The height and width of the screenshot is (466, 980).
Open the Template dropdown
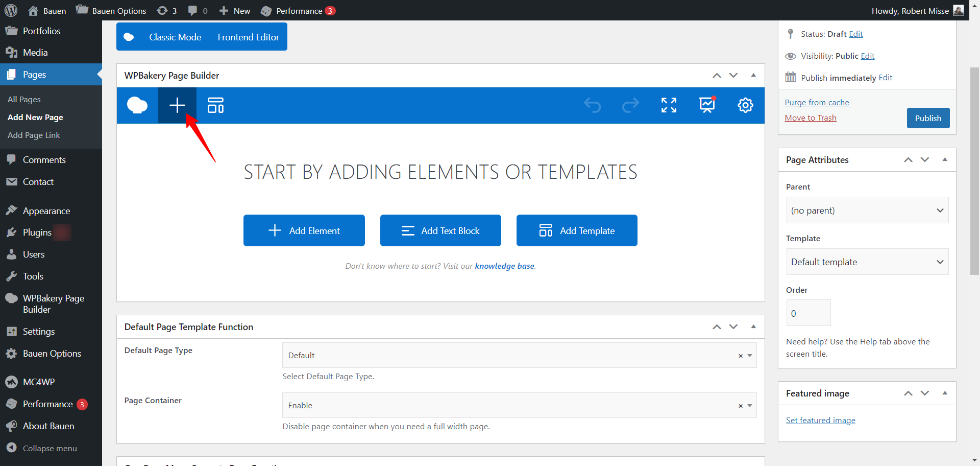867,262
